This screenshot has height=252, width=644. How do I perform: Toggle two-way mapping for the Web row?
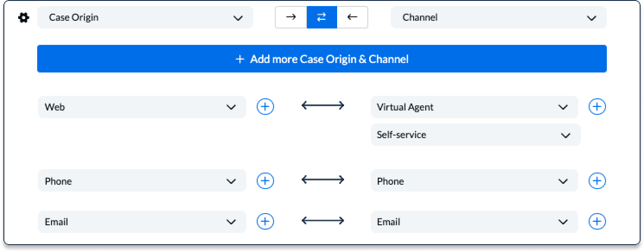322,105
